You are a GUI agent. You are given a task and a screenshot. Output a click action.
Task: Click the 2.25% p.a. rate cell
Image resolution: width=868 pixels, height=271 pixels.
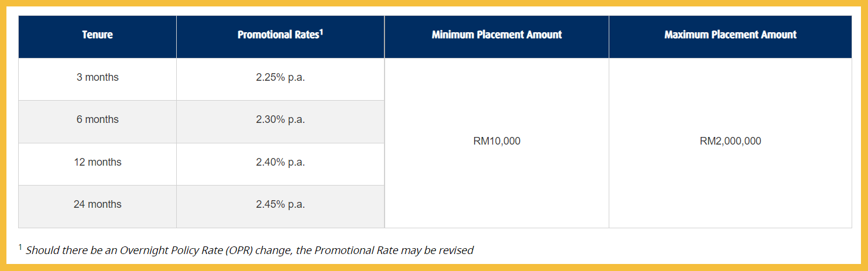(280, 78)
